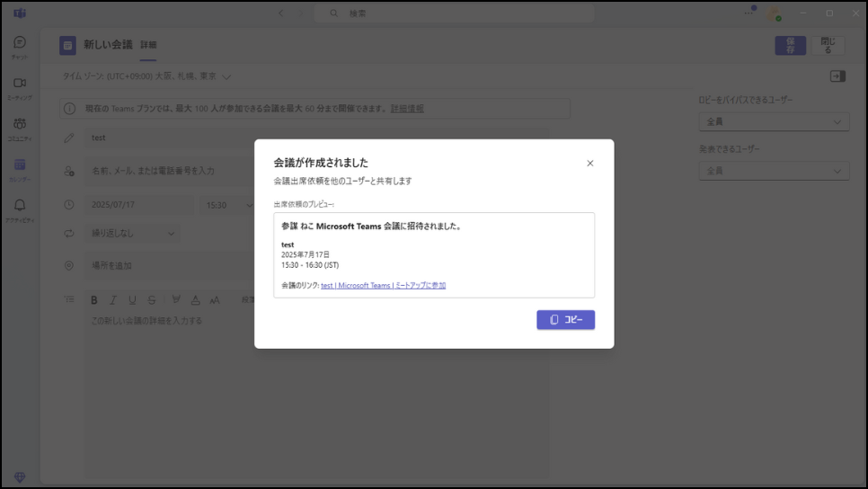Image resolution: width=868 pixels, height=489 pixels.
Task: Toggle the side panel collapse icon
Action: pos(837,76)
